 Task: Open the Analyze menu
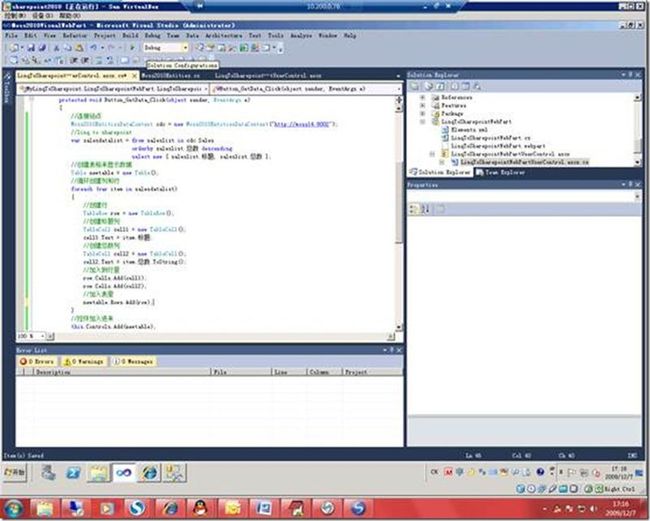pyautogui.click(x=301, y=36)
